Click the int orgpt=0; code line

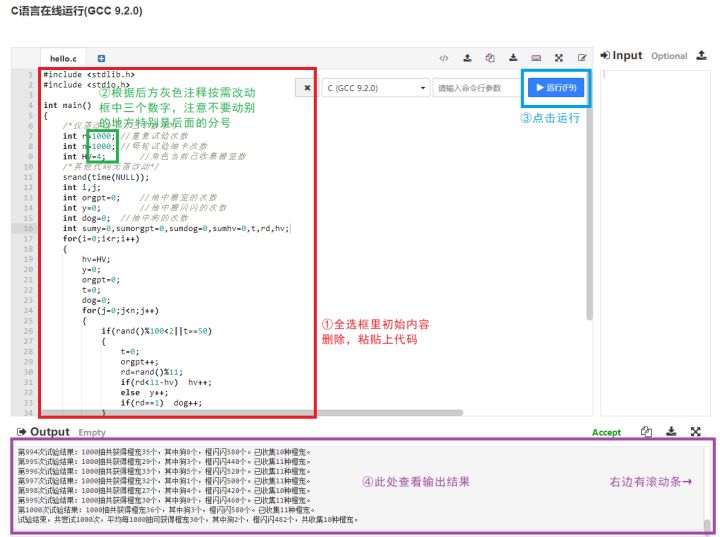(x=91, y=198)
